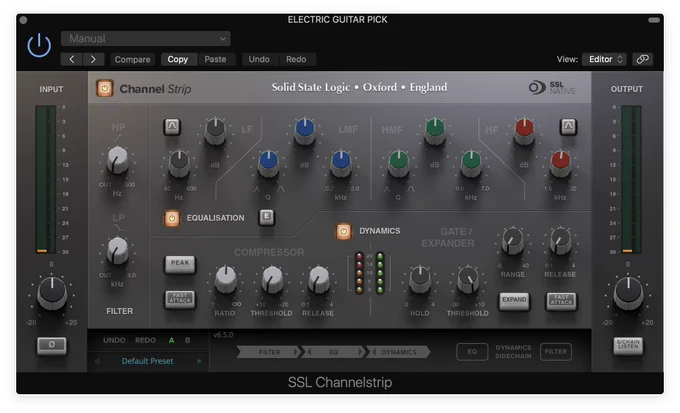Click the green HMF gain knob

[435, 131]
